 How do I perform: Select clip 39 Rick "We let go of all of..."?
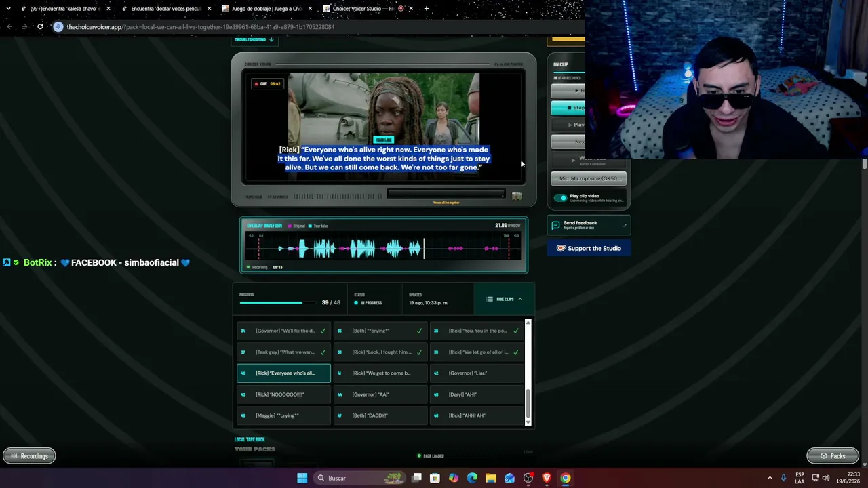(x=477, y=352)
